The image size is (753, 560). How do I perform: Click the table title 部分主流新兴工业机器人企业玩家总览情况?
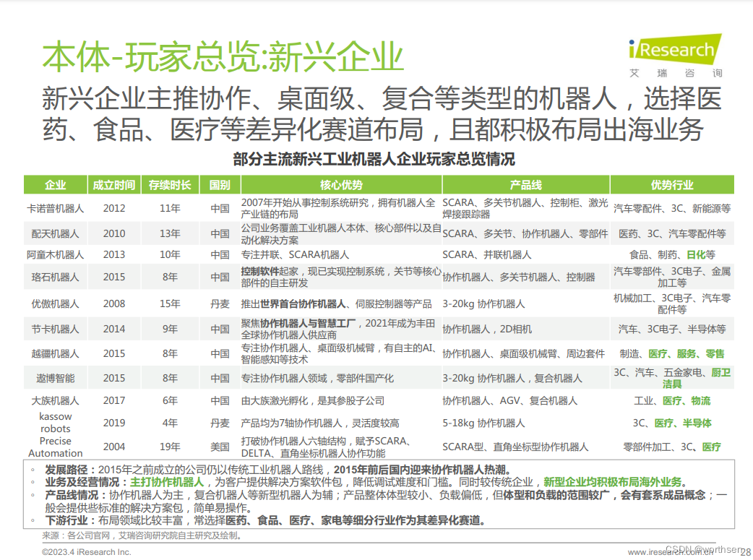[x=374, y=159]
